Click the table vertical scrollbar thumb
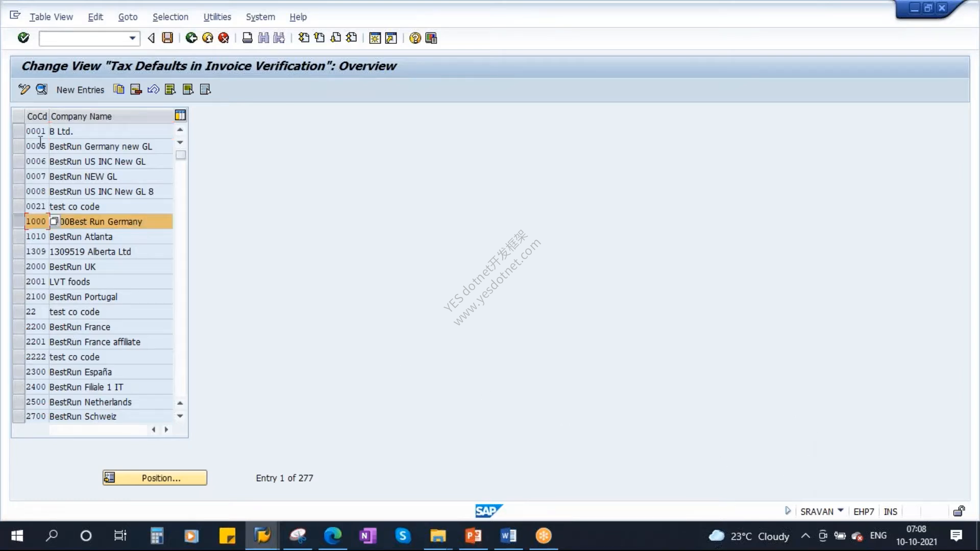 pos(180,155)
